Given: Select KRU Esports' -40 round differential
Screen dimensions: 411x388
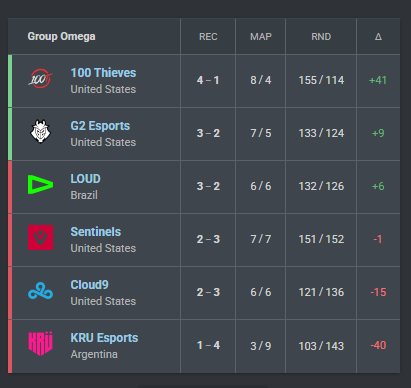Looking at the screenshot, I should click(378, 345).
